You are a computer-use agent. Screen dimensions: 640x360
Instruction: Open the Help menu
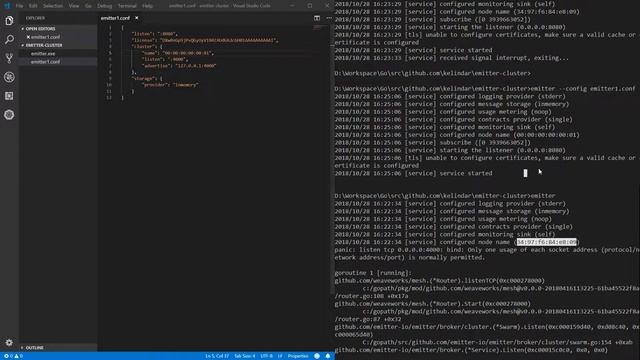tap(147, 6)
